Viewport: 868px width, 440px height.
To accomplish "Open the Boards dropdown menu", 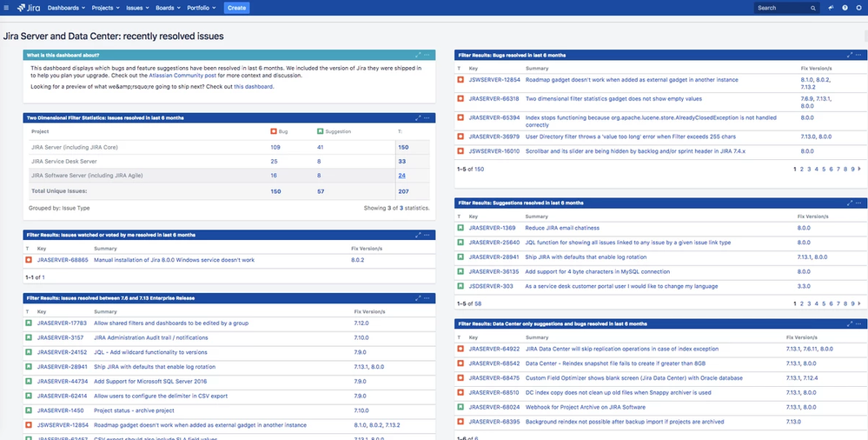I will coord(168,8).
